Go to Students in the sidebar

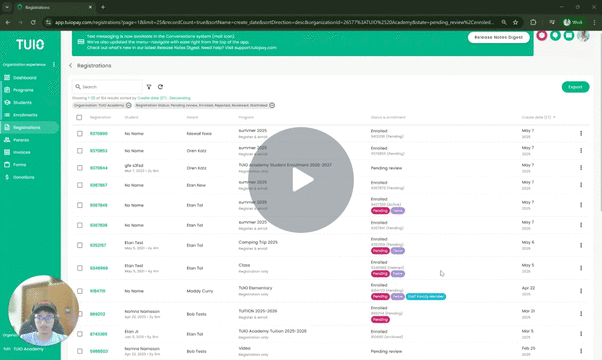[x=22, y=102]
